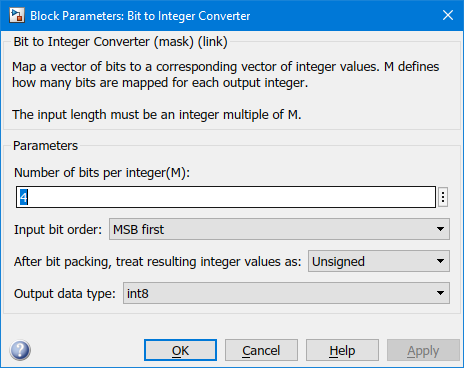Close the Block Parameters dialog
Screen dimensions: 464x368
click(448, 15)
